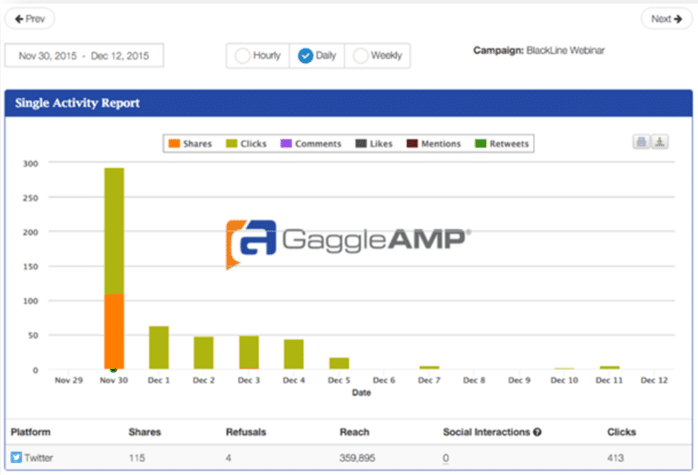Click the Campaign BlackLine Webinar label

pos(539,50)
